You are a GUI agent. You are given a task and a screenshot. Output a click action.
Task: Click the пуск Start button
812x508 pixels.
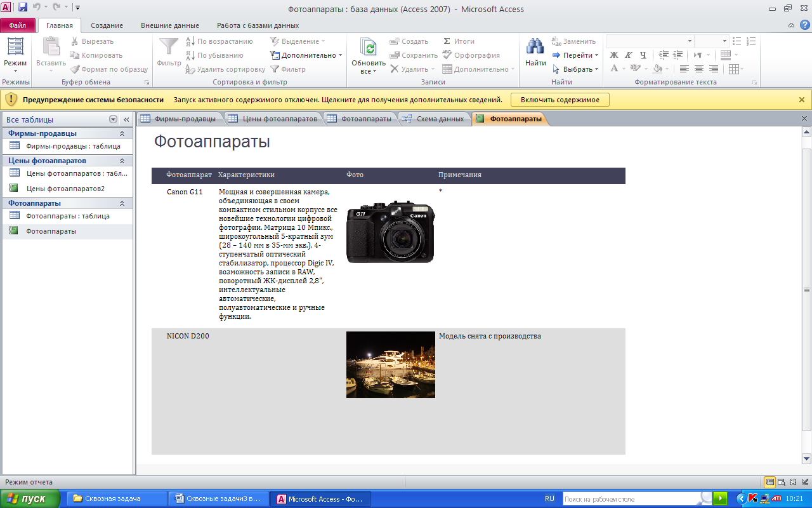pos(30,498)
